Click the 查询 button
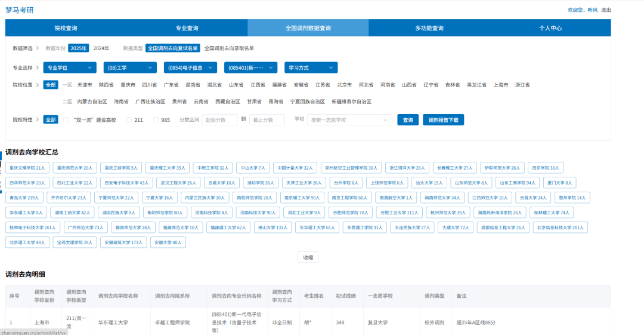644x335 pixels. [x=408, y=120]
